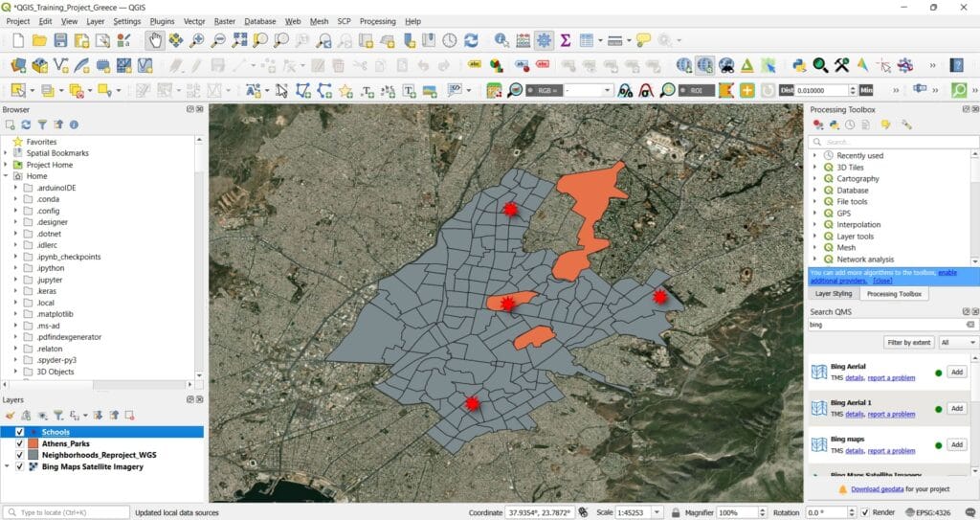This screenshot has width=980, height=520.
Task: Click the green search icon at toolbar end
Action: pos(959,91)
